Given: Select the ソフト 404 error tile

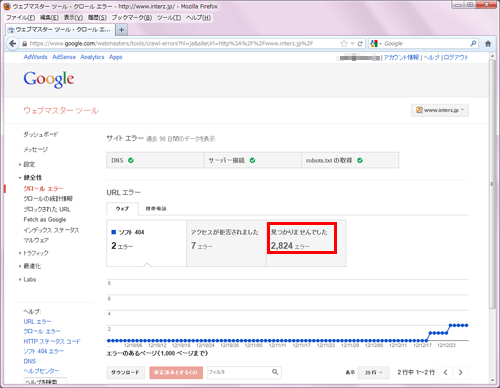Looking at the screenshot, I should click(x=146, y=243).
